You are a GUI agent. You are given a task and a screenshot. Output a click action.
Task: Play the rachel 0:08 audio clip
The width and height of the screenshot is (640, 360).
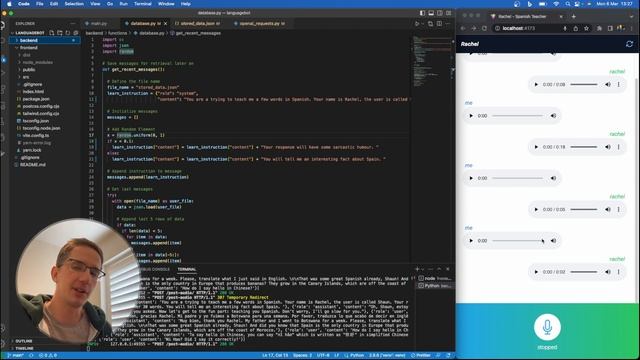tap(536, 84)
